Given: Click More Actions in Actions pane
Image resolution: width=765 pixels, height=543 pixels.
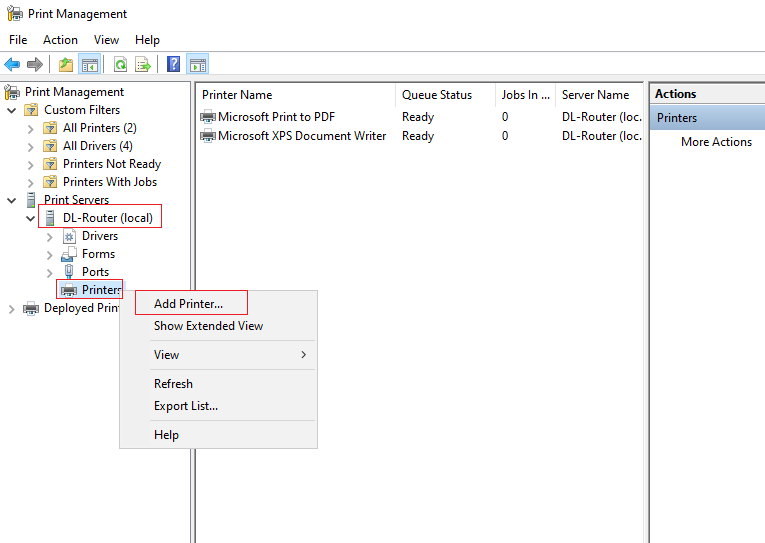Looking at the screenshot, I should (716, 141).
